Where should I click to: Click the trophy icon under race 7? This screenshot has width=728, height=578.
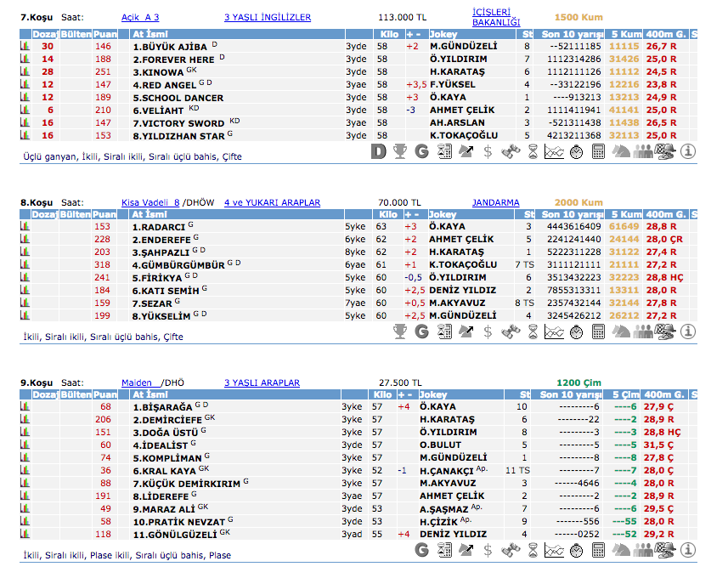400,151
